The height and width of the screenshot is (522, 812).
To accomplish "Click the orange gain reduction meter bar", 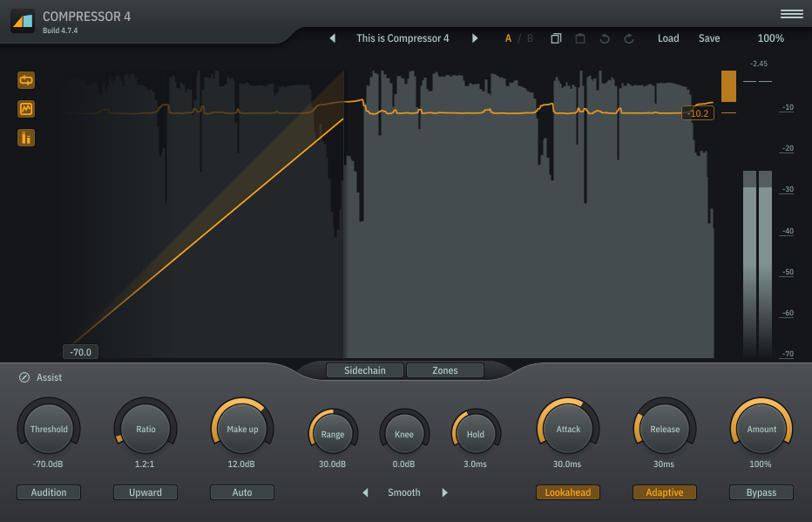I will point(728,86).
